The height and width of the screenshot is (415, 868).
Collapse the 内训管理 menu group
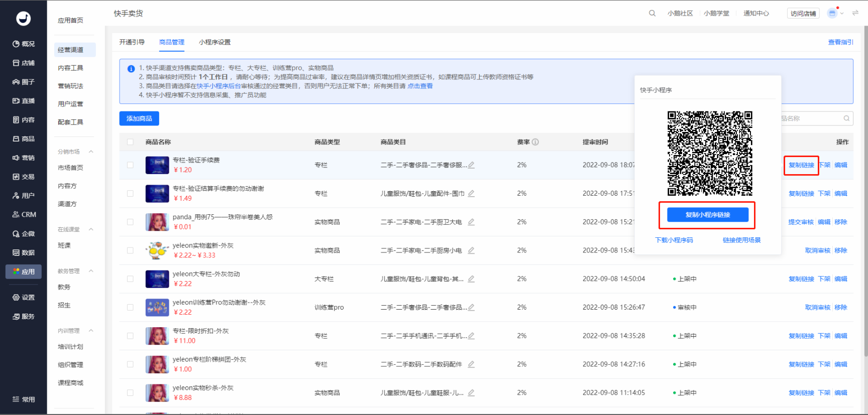click(91, 331)
